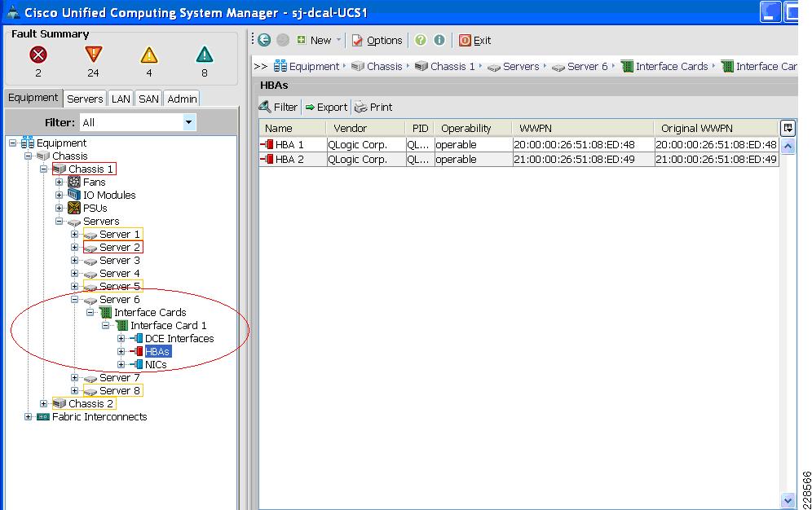Viewport: 812px width, 510px height.
Task: Switch to the Equipment tab
Action: 33,98
